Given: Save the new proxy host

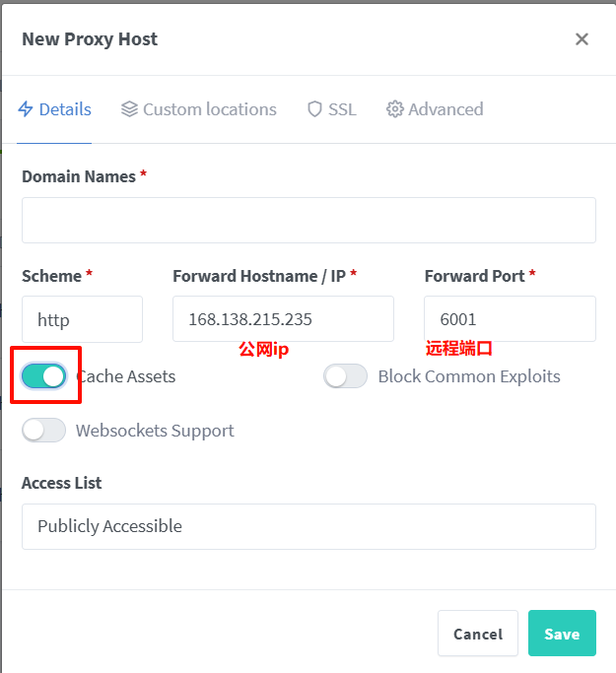Looking at the screenshot, I should [x=562, y=633].
